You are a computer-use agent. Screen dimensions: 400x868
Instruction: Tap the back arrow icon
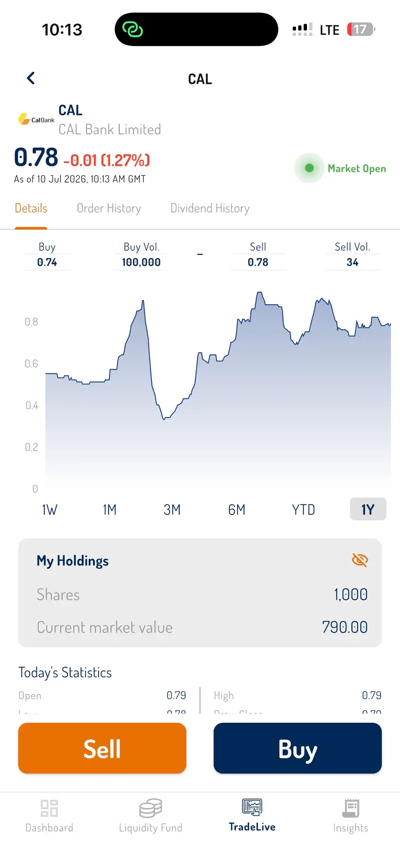(x=30, y=78)
